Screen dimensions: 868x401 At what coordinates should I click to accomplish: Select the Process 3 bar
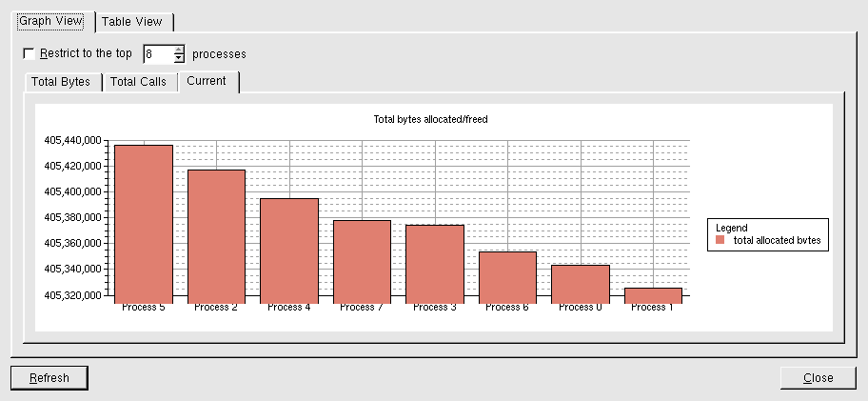click(x=435, y=261)
